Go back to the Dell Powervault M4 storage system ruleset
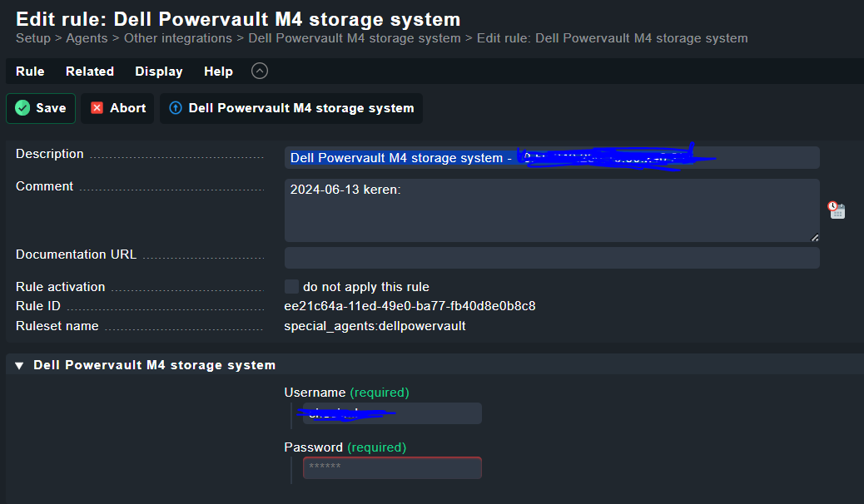Viewport: 864px width, 504px height. coord(291,108)
